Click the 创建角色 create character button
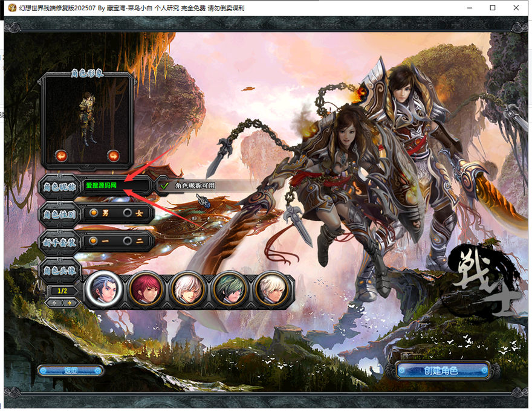532x412 pixels. pyautogui.click(x=444, y=371)
